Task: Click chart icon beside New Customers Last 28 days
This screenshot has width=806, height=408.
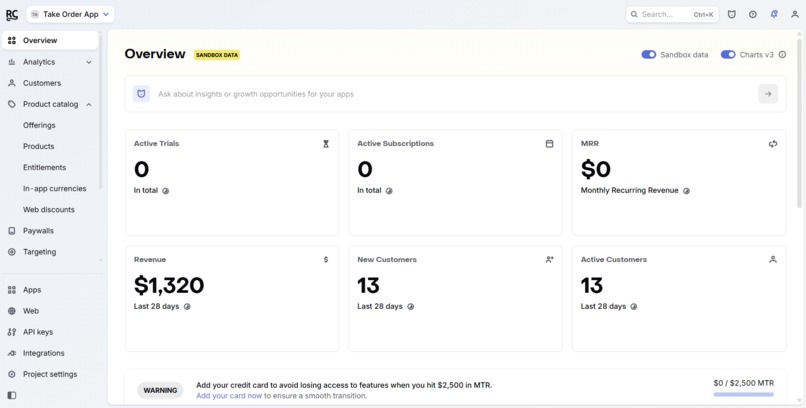Action: tap(410, 307)
